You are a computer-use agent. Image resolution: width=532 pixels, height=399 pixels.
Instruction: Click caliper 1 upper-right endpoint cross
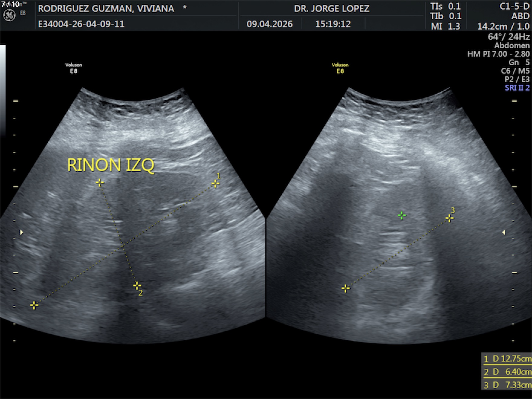(215, 183)
